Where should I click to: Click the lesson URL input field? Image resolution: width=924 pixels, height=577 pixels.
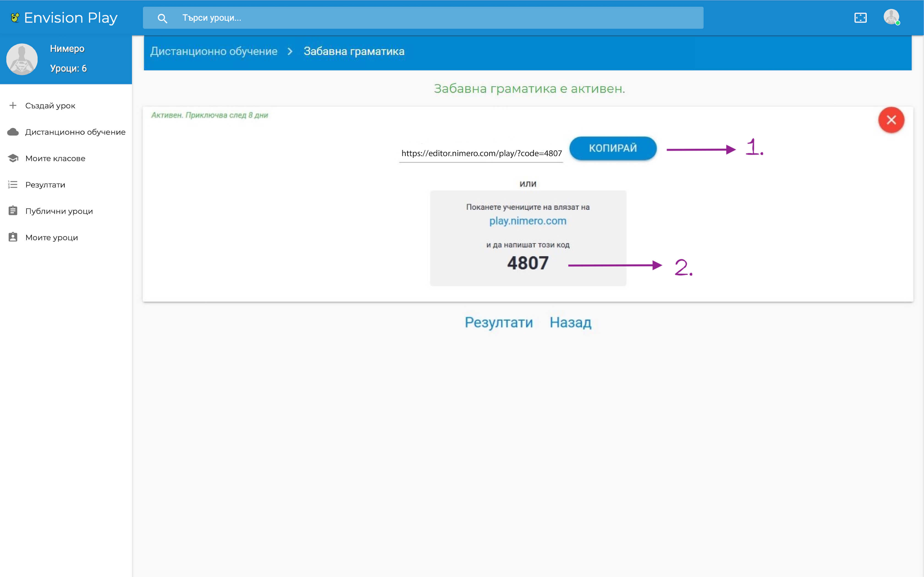[x=481, y=153]
